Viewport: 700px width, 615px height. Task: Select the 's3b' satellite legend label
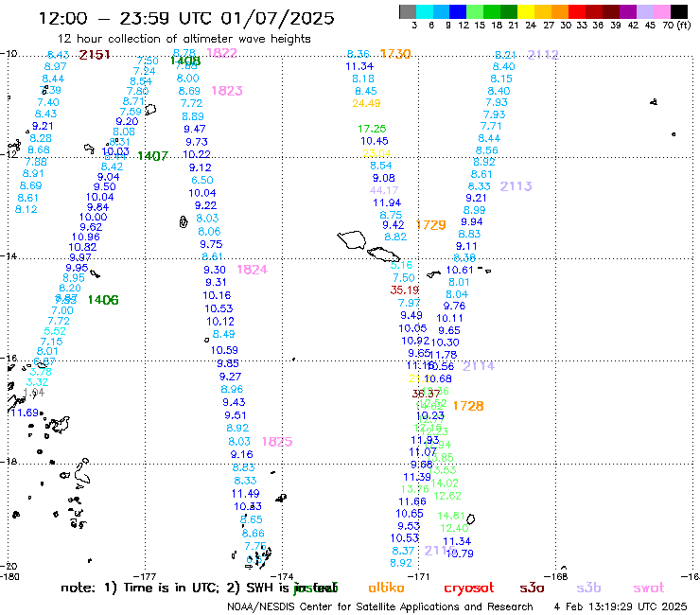point(588,588)
